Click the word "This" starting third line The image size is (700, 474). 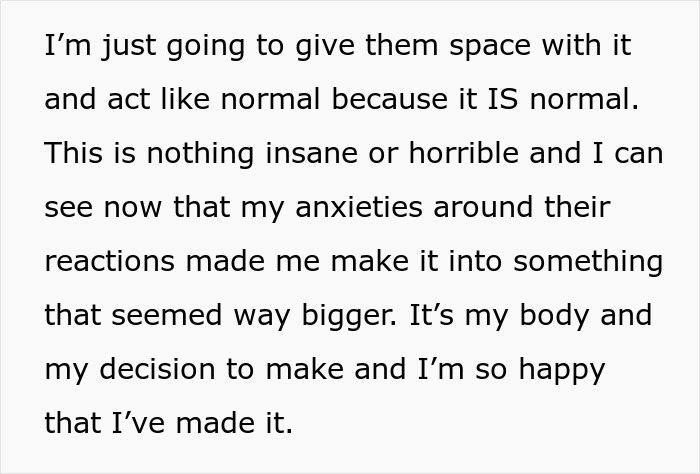pos(69,154)
